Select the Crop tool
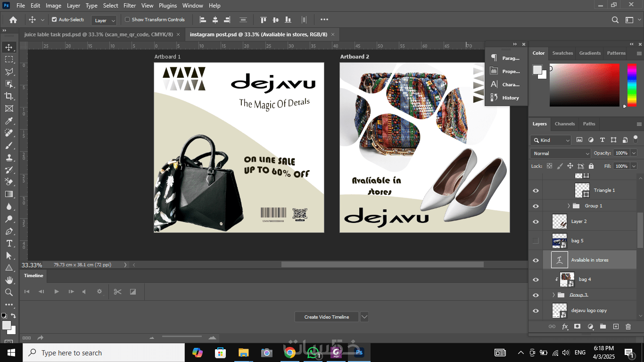 (8, 96)
